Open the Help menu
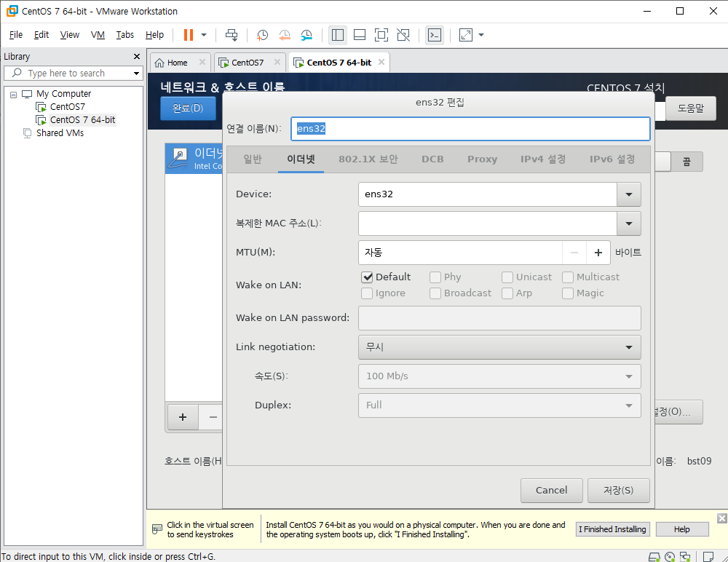Image resolution: width=728 pixels, height=562 pixels. pos(154,35)
